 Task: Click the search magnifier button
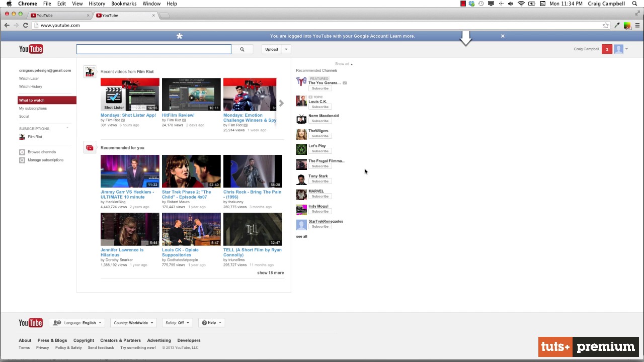click(242, 49)
